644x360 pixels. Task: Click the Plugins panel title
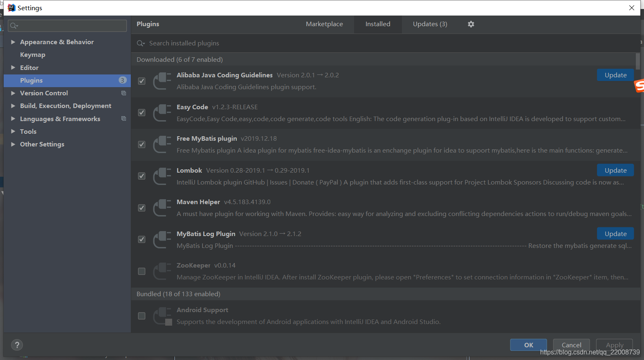[148, 24]
